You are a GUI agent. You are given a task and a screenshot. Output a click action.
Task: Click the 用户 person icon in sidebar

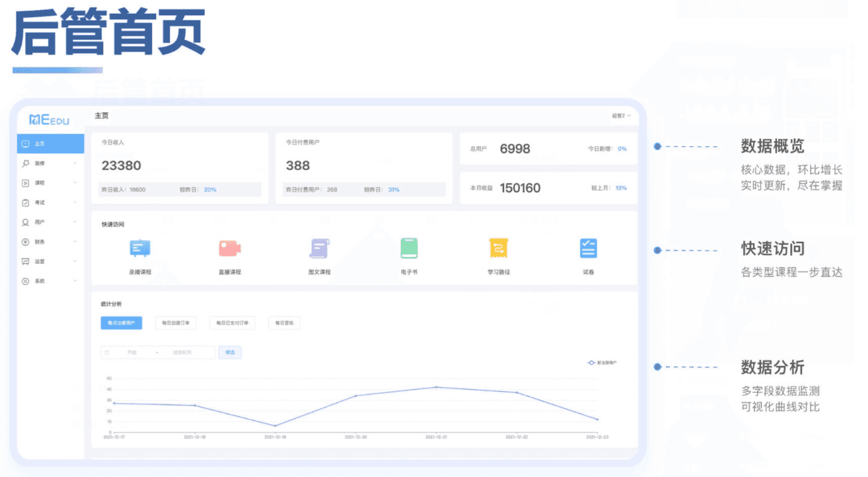coord(25,222)
